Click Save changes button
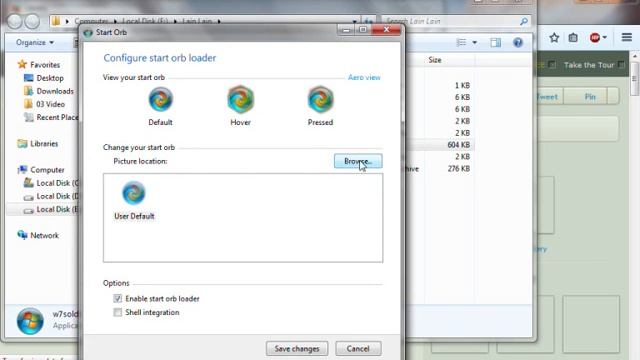This screenshot has height=360, width=640. click(x=297, y=349)
